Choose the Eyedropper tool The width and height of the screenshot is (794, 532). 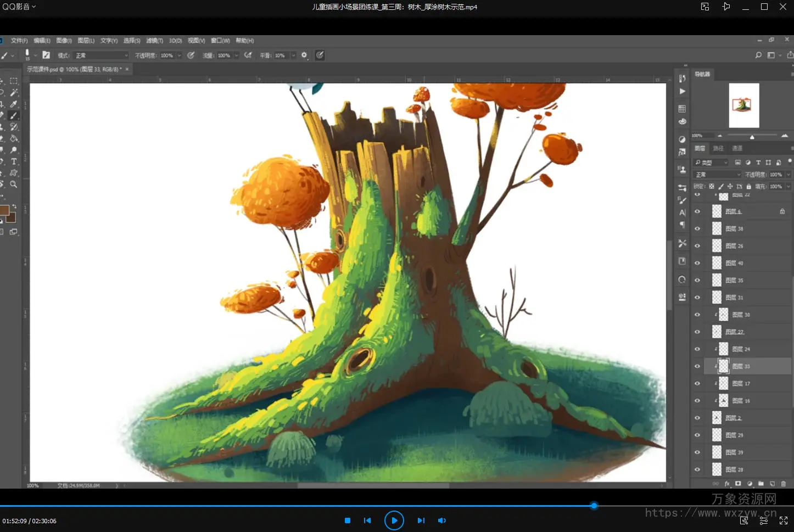(x=14, y=104)
